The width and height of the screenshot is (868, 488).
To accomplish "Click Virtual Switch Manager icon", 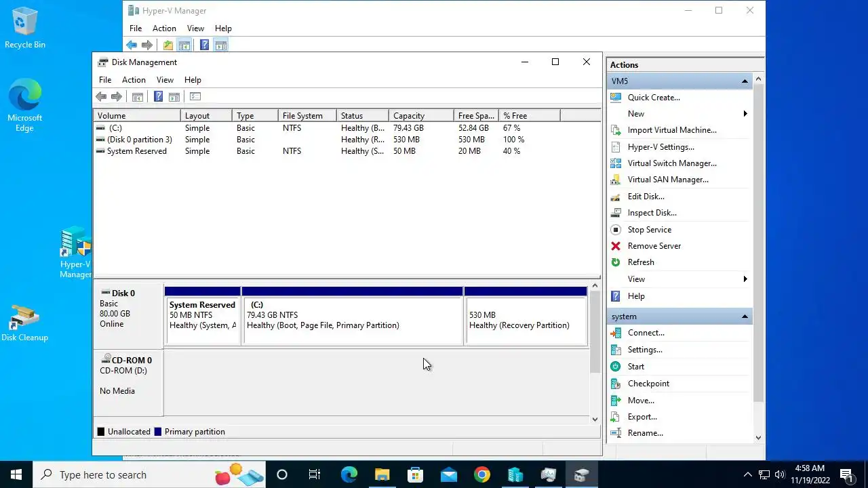I will click(x=616, y=163).
